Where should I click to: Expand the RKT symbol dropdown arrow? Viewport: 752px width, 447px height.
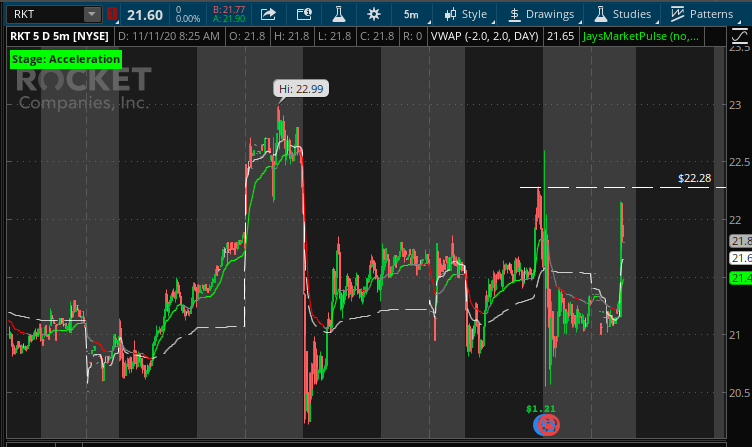[92, 14]
